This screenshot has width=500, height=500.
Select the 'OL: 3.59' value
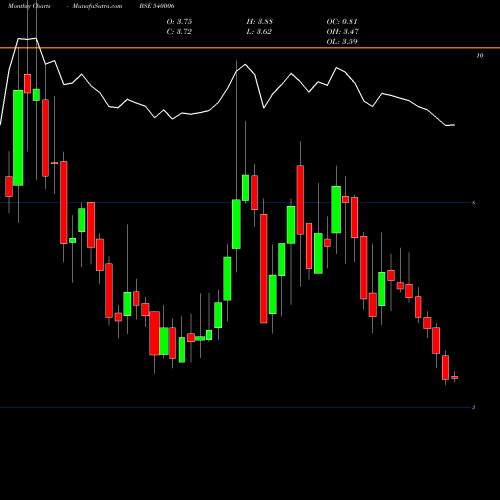click(342, 42)
